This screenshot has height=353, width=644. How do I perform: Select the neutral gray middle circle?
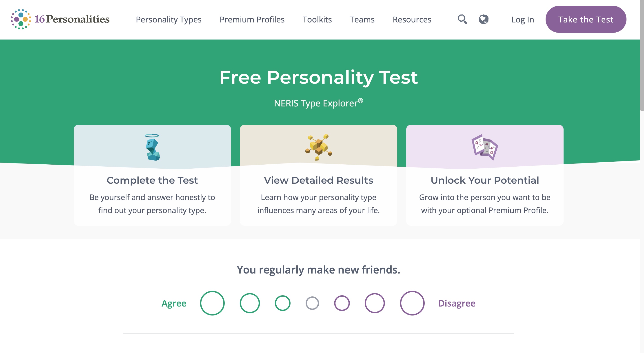312,303
